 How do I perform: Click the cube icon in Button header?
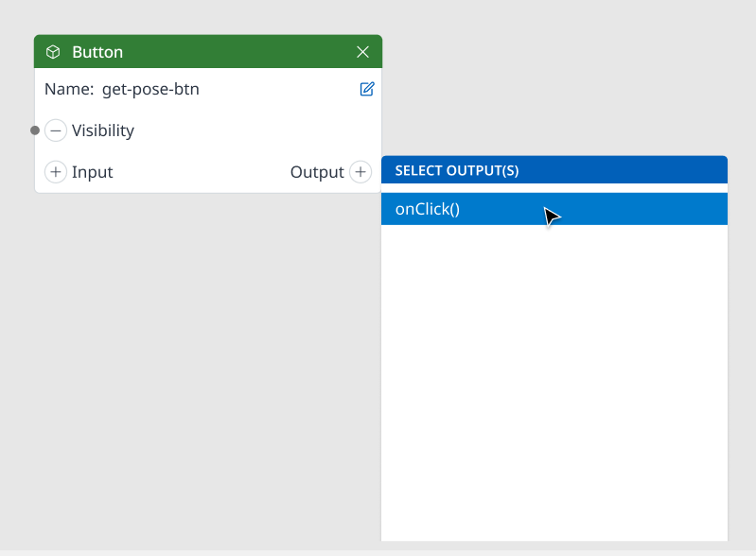point(53,52)
